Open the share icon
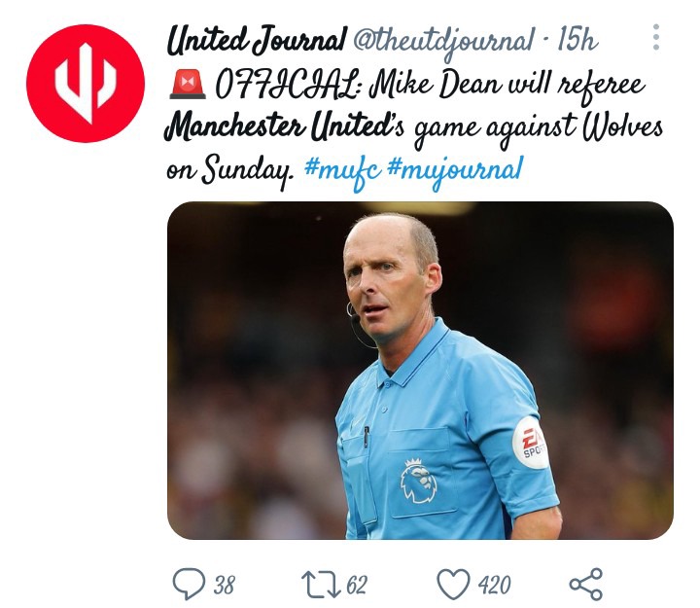 (586, 584)
